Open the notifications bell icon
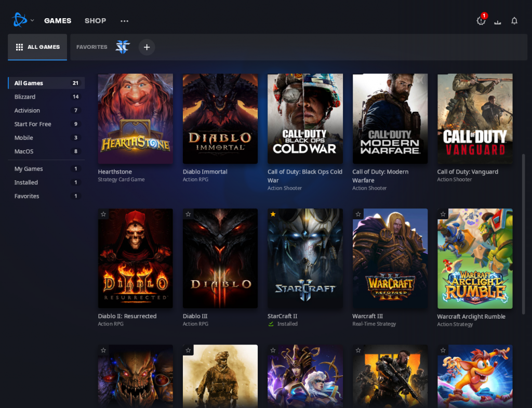532x408 pixels. [514, 21]
